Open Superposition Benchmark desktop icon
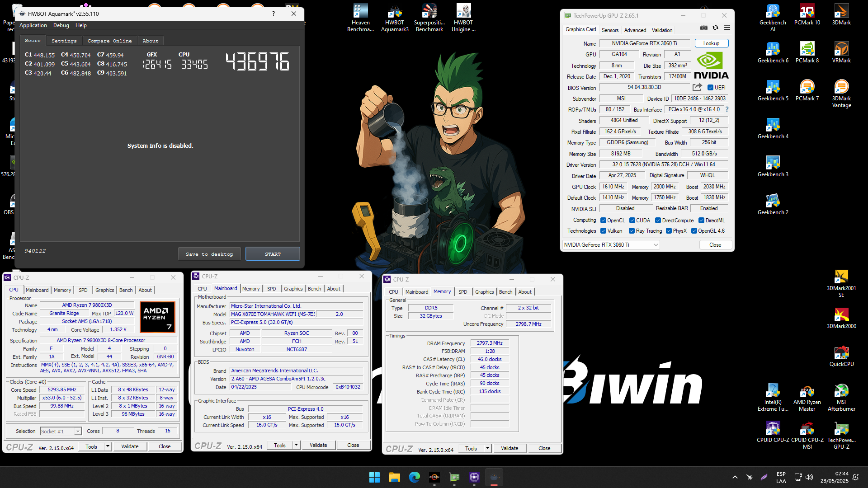 (x=429, y=18)
